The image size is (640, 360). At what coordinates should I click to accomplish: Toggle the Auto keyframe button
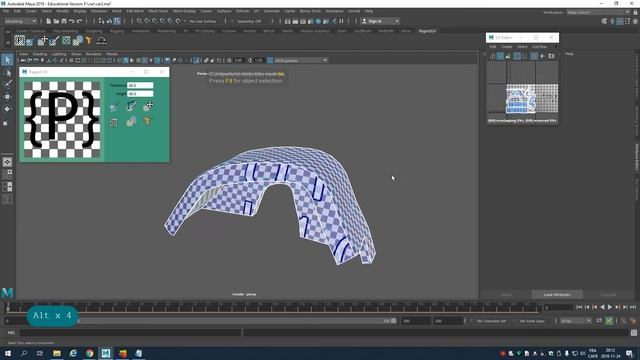tap(609, 321)
